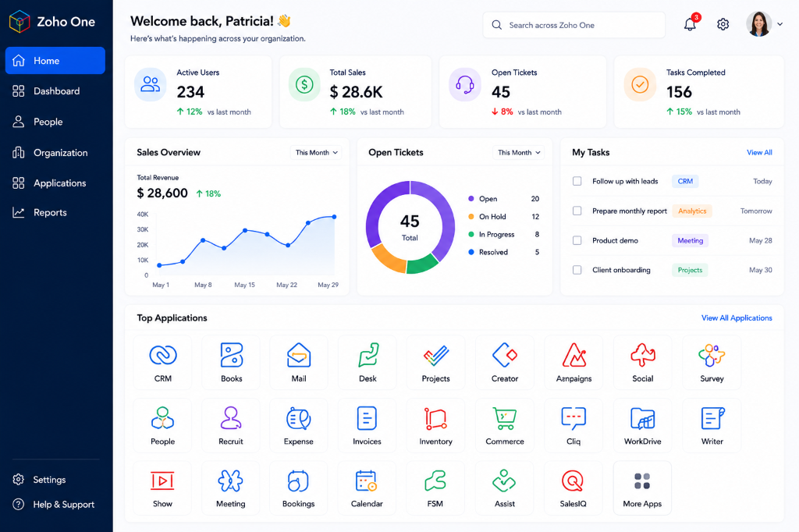The width and height of the screenshot is (799, 532).
Task: Launch the Mail app
Action: pyautogui.click(x=299, y=362)
